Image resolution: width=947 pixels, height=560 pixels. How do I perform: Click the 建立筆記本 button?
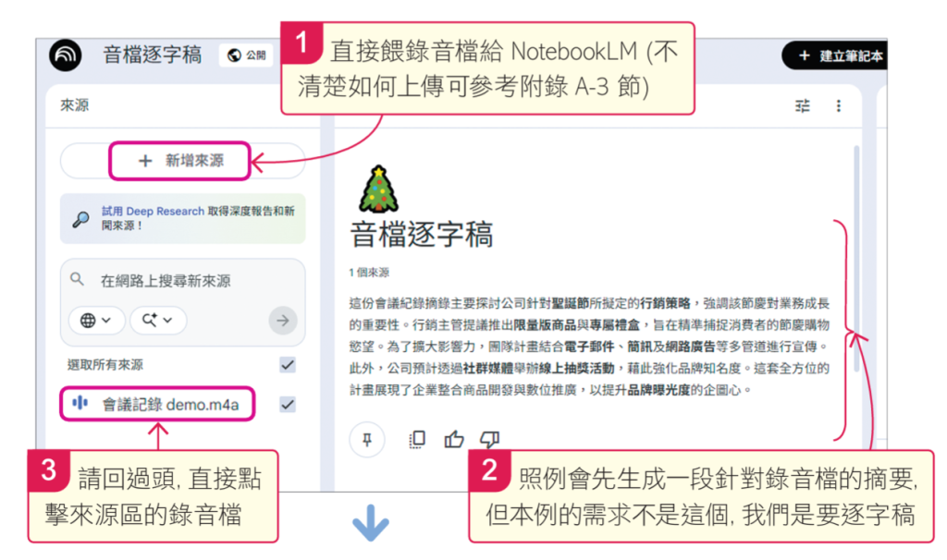[x=836, y=55]
